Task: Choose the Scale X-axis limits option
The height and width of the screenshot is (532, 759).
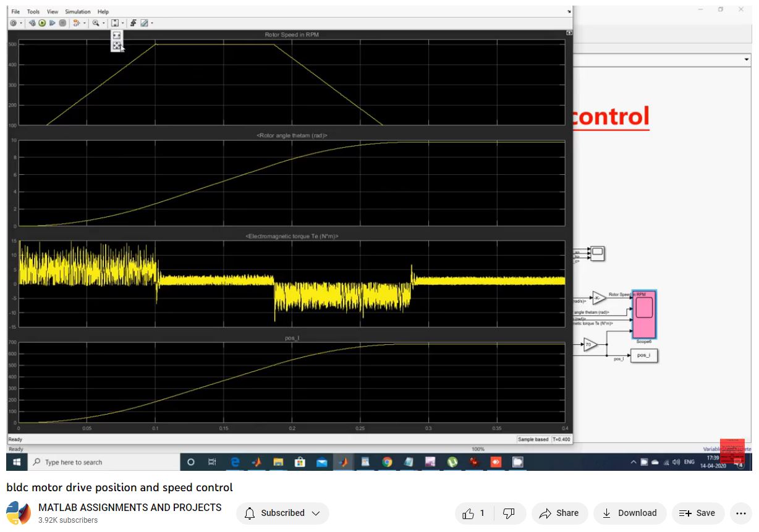Action: tap(116, 36)
